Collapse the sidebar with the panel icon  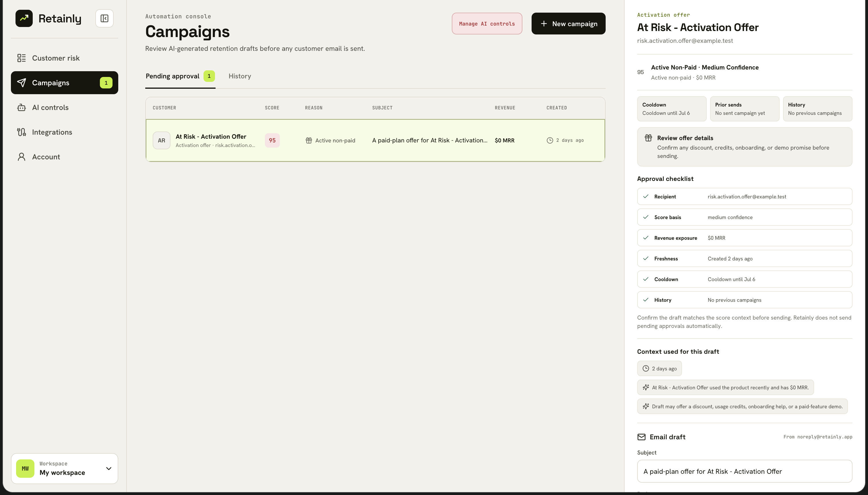tap(104, 18)
